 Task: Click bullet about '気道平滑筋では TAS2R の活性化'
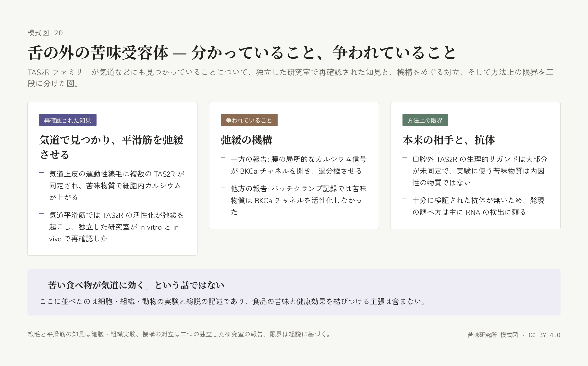tap(112, 227)
